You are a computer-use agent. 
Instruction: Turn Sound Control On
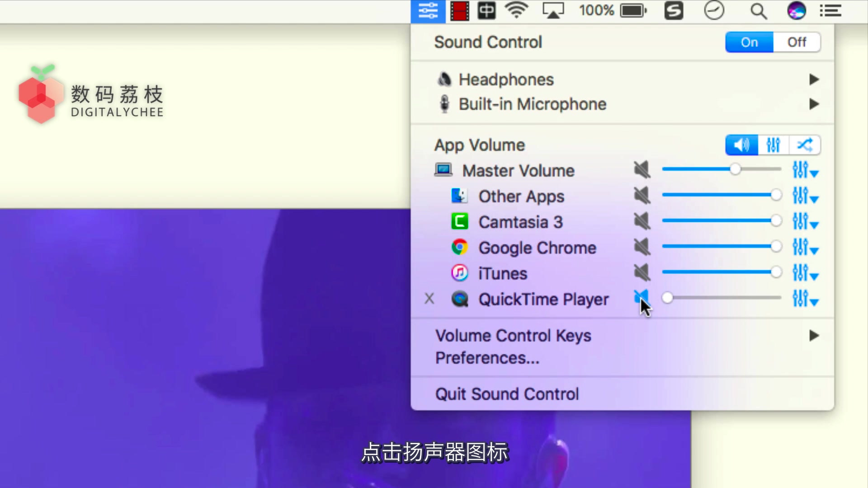[749, 42]
